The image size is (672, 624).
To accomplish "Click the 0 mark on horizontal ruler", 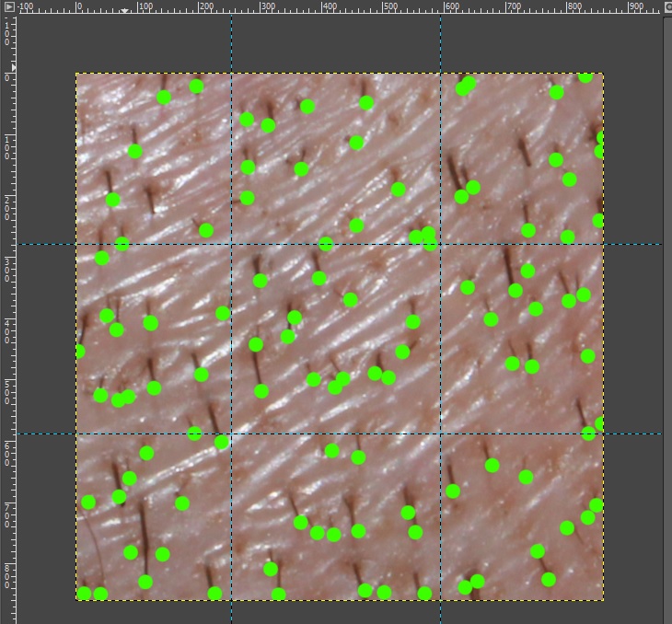I will tap(76, 8).
